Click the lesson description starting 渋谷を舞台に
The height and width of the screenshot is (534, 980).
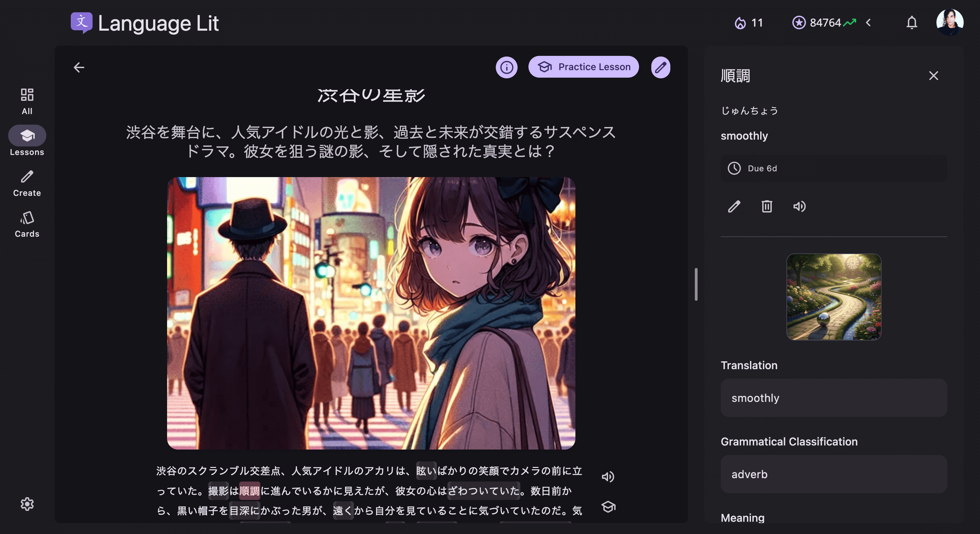(371, 142)
